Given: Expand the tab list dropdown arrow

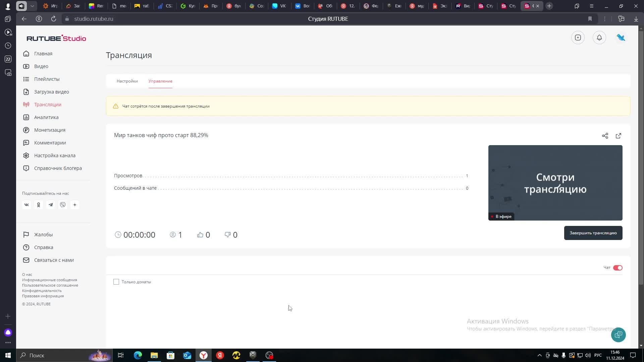Looking at the screenshot, I should click(x=32, y=6).
